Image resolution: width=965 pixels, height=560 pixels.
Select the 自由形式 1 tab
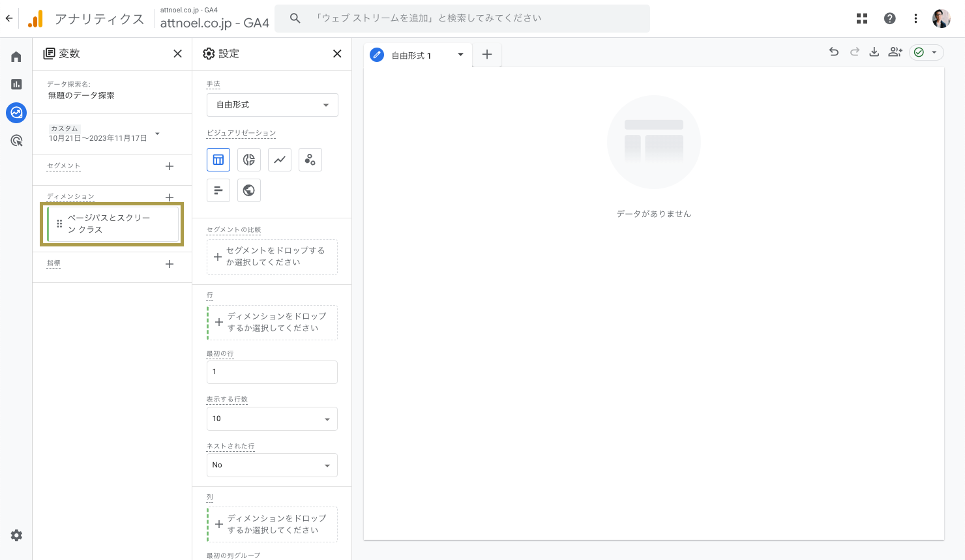[x=411, y=55]
